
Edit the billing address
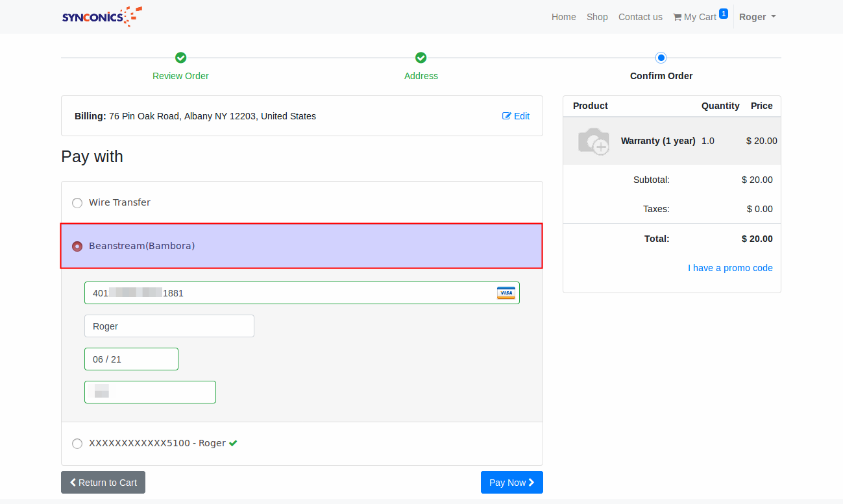click(x=516, y=116)
